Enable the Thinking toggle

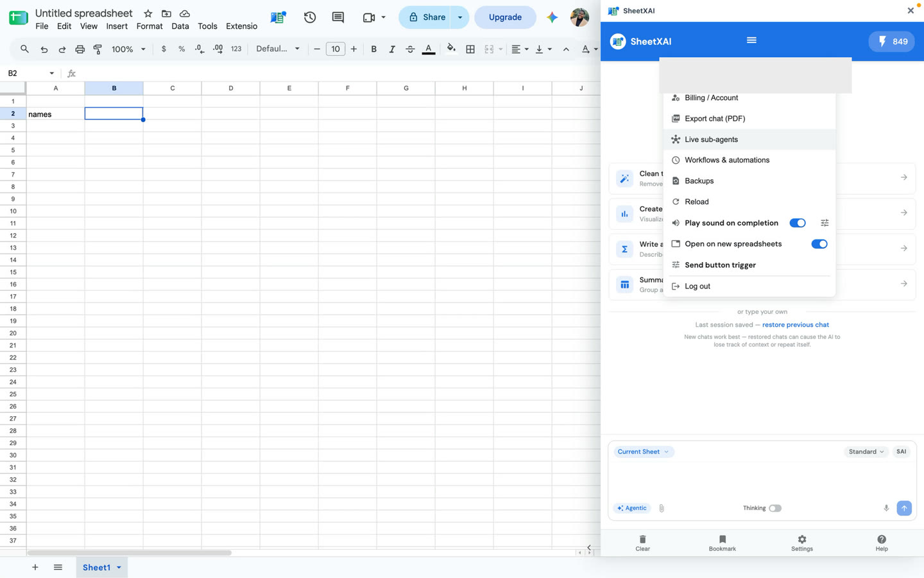tap(775, 508)
